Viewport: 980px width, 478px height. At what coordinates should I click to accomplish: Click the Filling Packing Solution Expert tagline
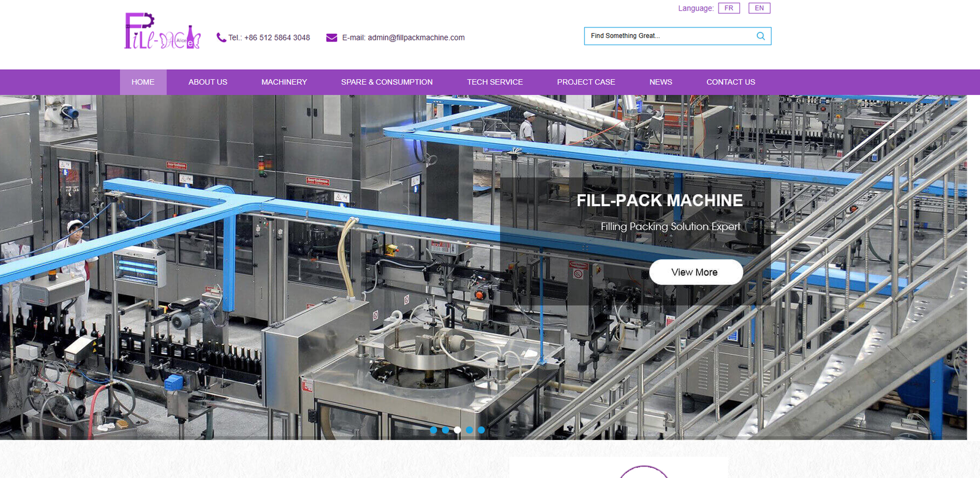point(671,226)
